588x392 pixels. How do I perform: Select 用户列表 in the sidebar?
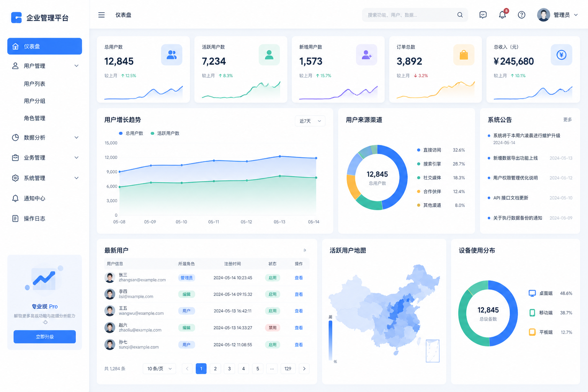point(34,84)
